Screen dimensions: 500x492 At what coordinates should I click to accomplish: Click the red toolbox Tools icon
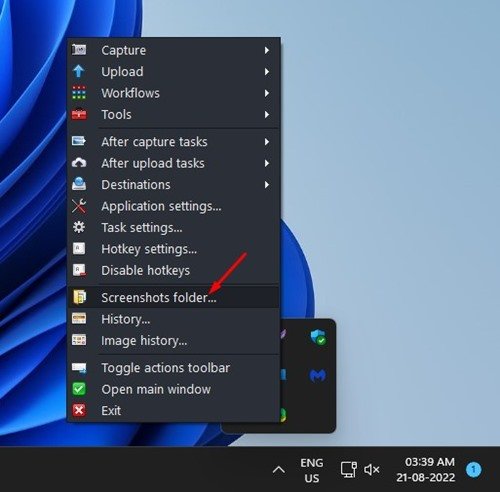click(x=79, y=114)
